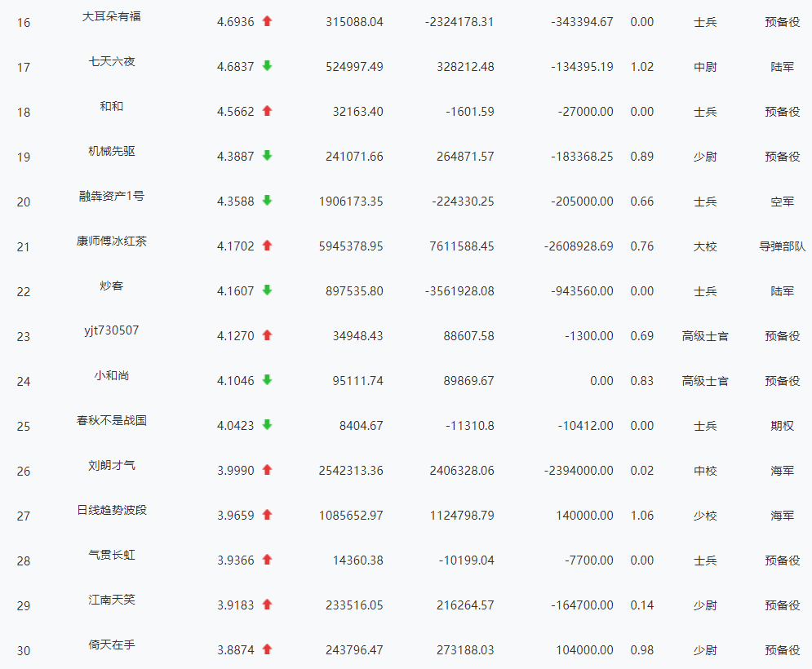Click the rank 中尉 in row 17
The image size is (812, 669).
(705, 67)
